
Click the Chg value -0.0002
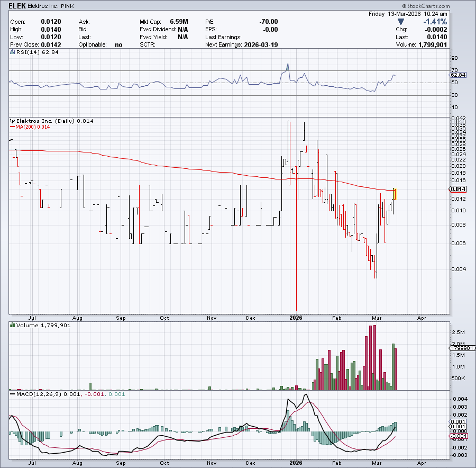tap(436, 30)
